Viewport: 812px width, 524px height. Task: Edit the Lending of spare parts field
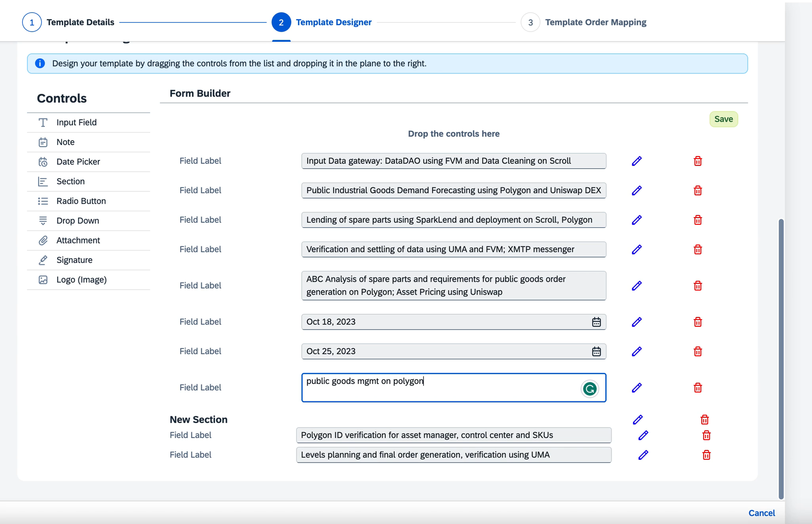pos(637,220)
